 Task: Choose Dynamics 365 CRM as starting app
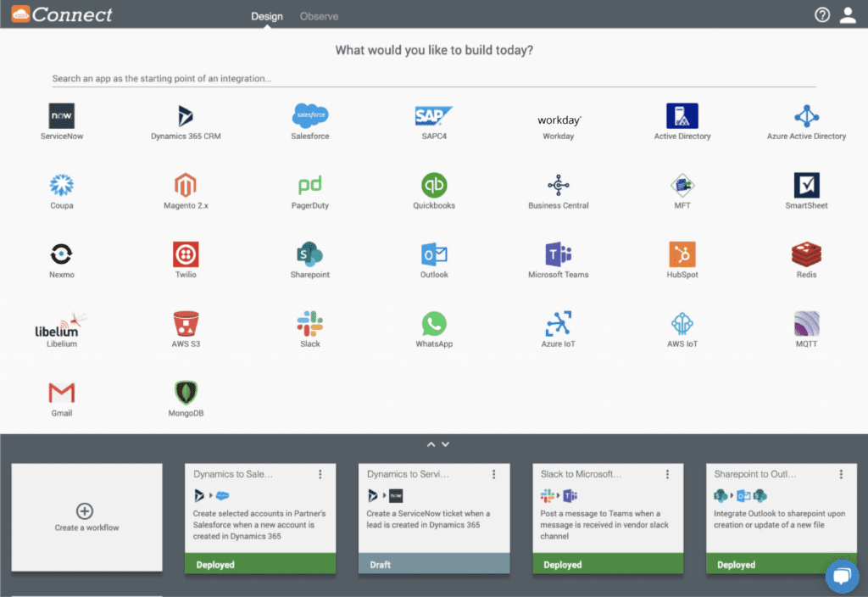(x=186, y=115)
